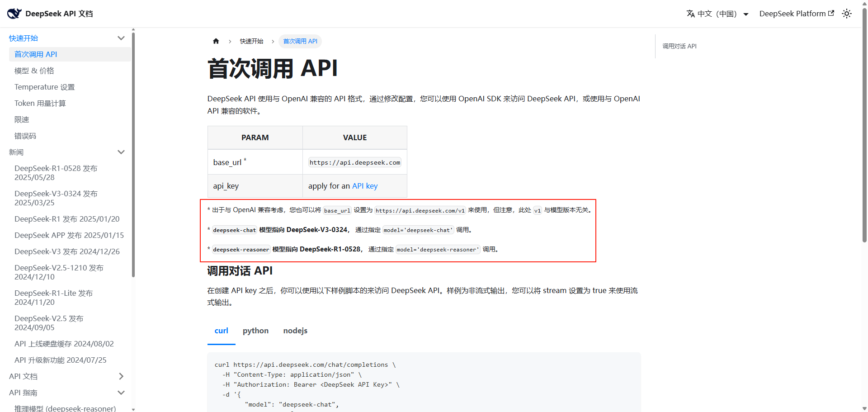Open DeepSeek-V2.5 发布 2024/09/05 news
The image size is (868, 412).
pyautogui.click(x=49, y=323)
